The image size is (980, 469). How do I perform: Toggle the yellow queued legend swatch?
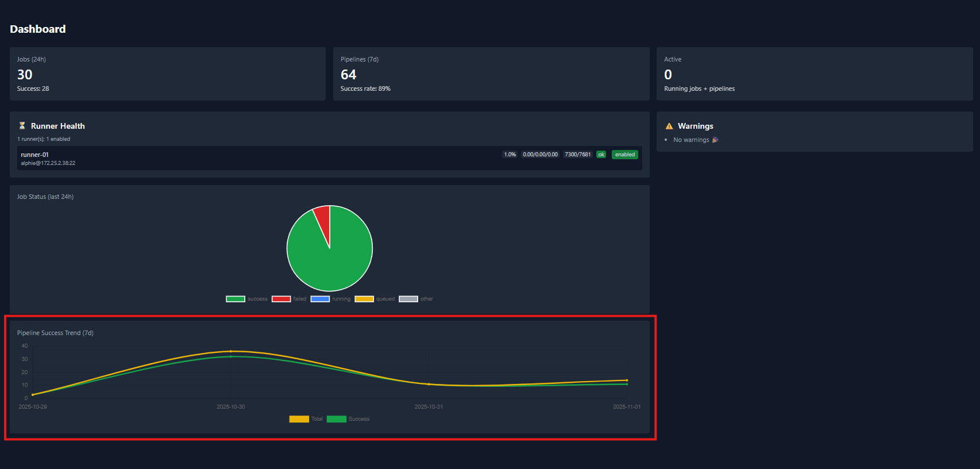coord(364,299)
